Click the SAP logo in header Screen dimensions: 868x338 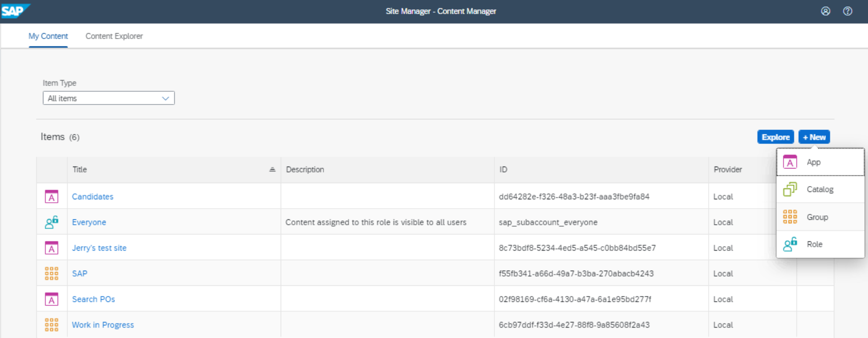point(15,11)
